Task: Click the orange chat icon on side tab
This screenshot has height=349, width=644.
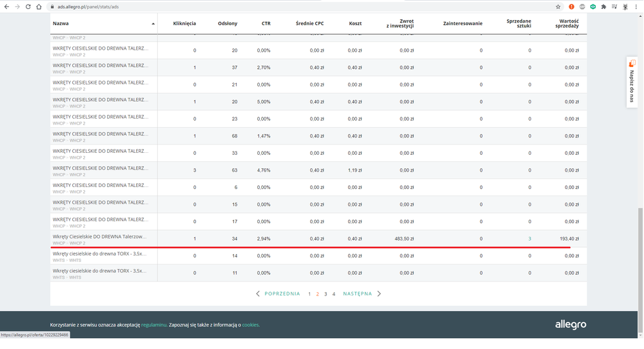Action: pos(632,63)
